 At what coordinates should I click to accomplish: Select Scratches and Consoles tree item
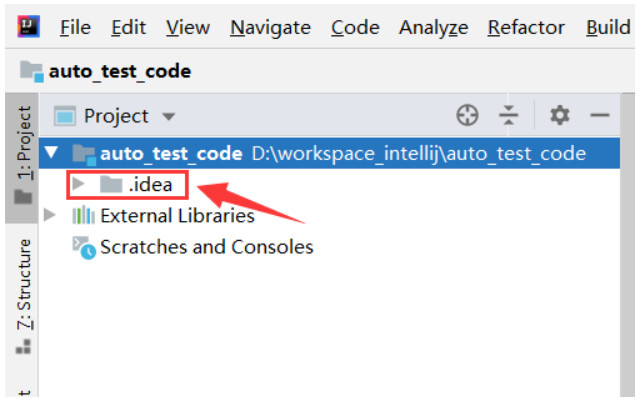coord(206,247)
